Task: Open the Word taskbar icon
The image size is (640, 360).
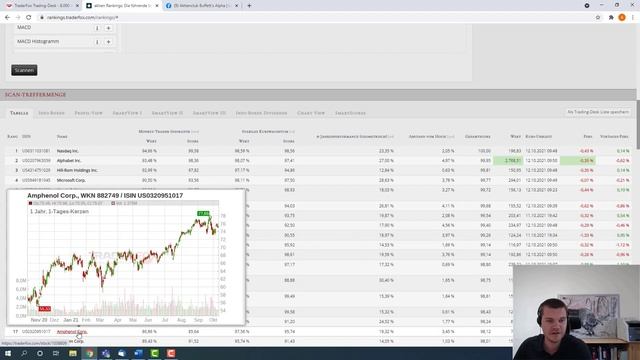Action: [138, 353]
